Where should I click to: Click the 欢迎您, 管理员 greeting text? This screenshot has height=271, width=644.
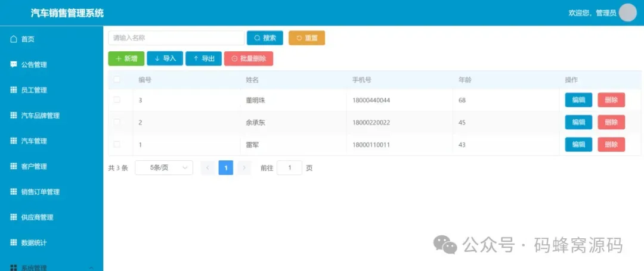point(592,13)
